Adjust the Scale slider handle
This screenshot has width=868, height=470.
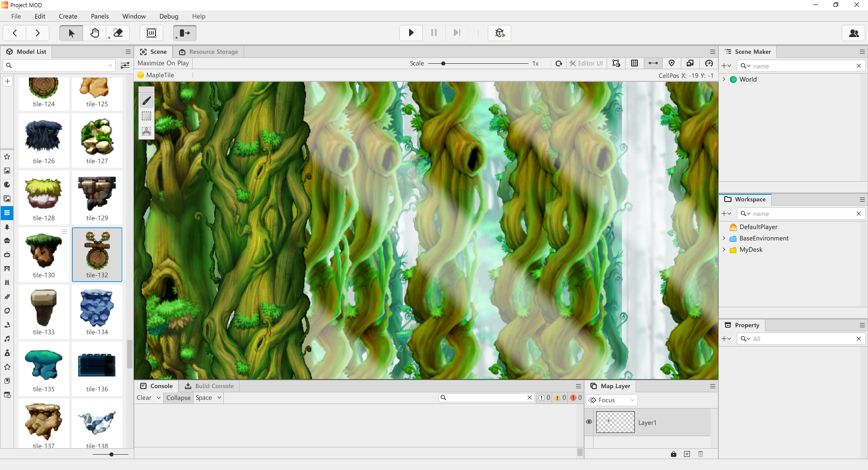click(x=443, y=63)
